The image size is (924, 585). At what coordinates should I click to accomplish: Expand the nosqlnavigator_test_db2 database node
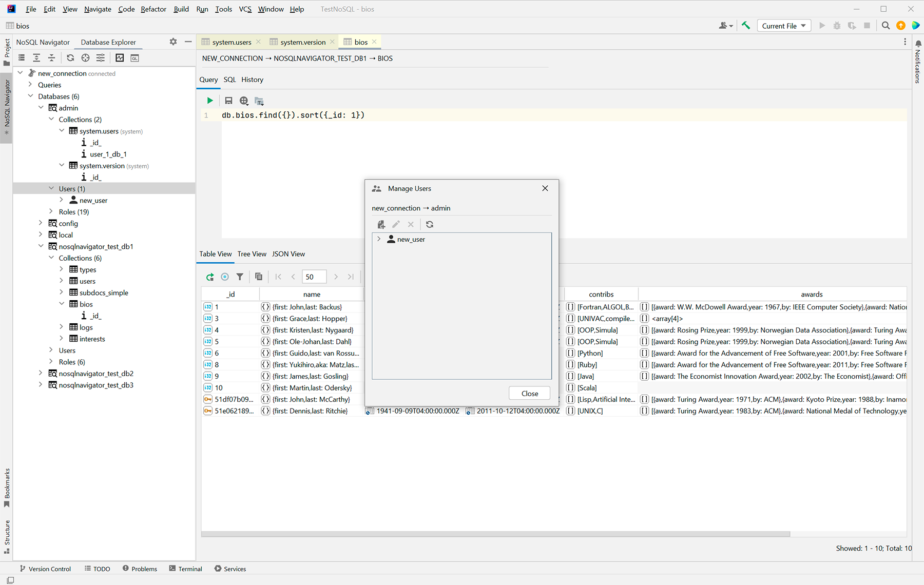click(41, 374)
